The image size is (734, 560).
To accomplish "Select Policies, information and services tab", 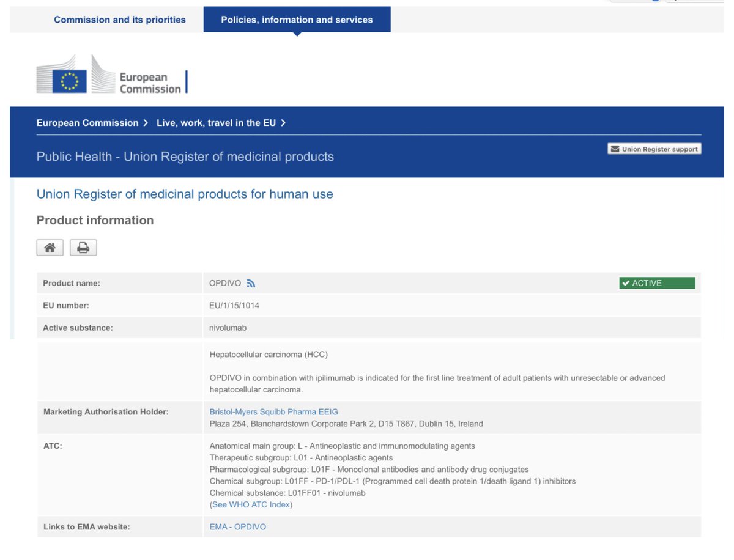I will (297, 20).
